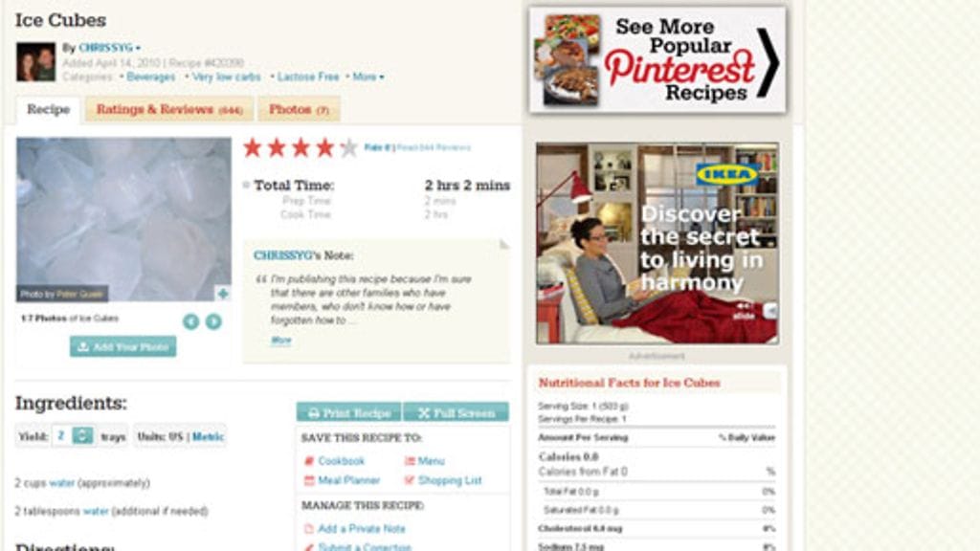Click CHRISSYG's profile avatar picture

[35, 62]
